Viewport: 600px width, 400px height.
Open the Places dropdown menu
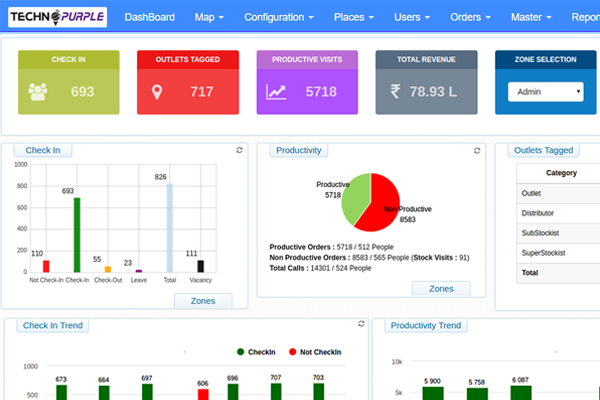[354, 17]
